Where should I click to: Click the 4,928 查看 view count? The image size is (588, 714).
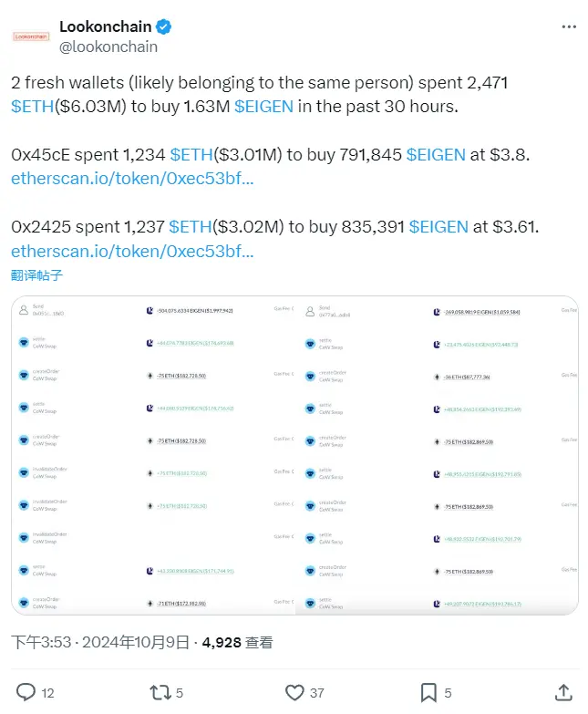(234, 642)
